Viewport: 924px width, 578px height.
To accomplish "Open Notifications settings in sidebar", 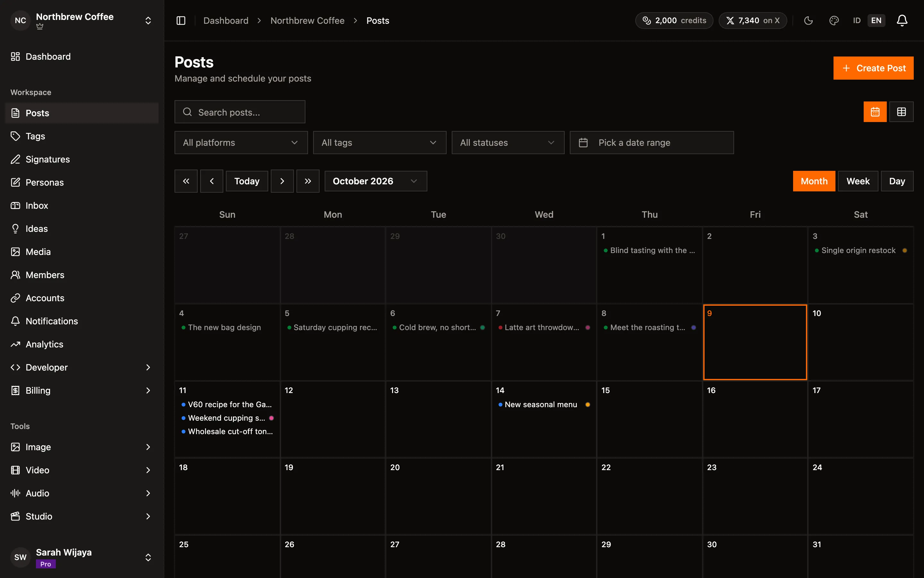I will click(82, 321).
